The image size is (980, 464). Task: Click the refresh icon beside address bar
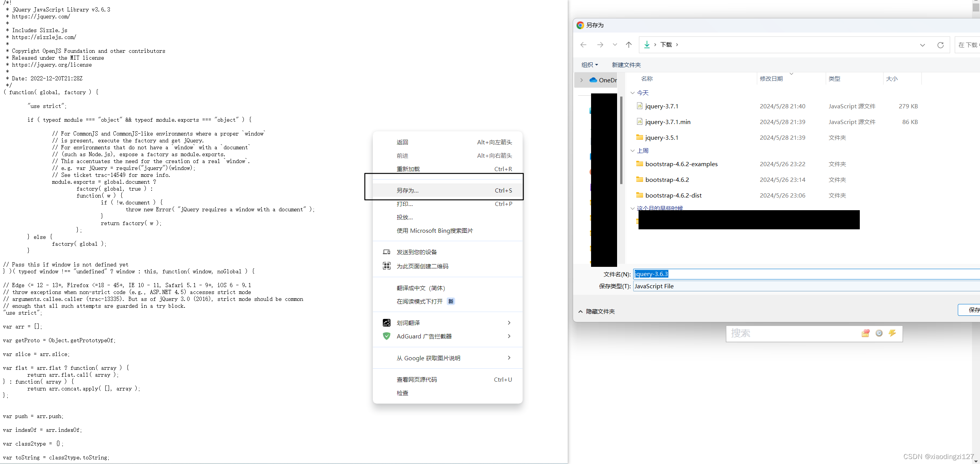[x=940, y=45]
